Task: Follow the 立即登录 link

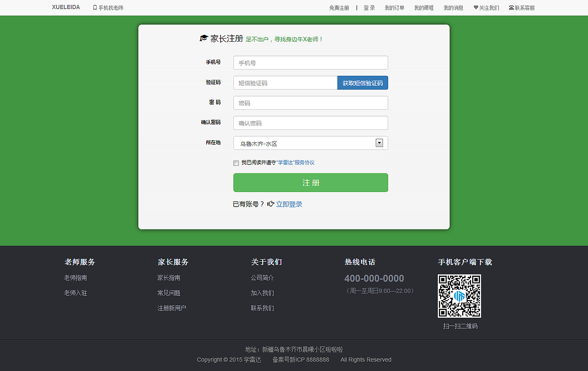Action: point(289,204)
